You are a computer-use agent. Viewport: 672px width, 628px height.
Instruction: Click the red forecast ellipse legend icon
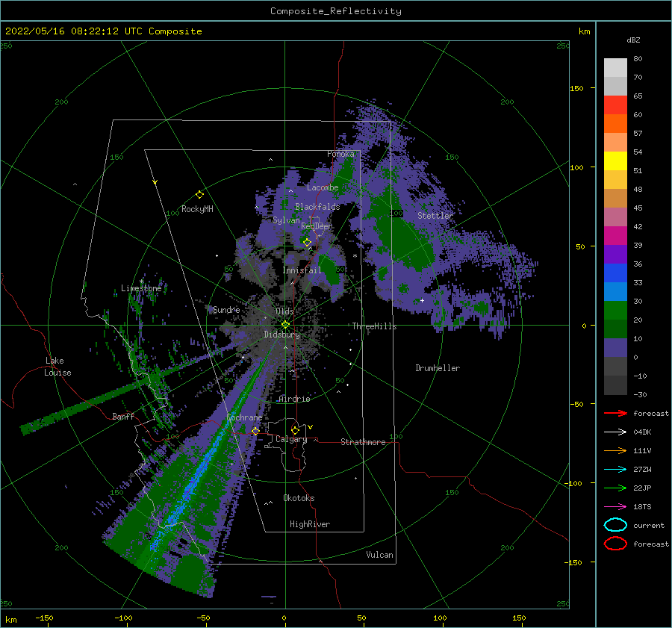click(615, 544)
